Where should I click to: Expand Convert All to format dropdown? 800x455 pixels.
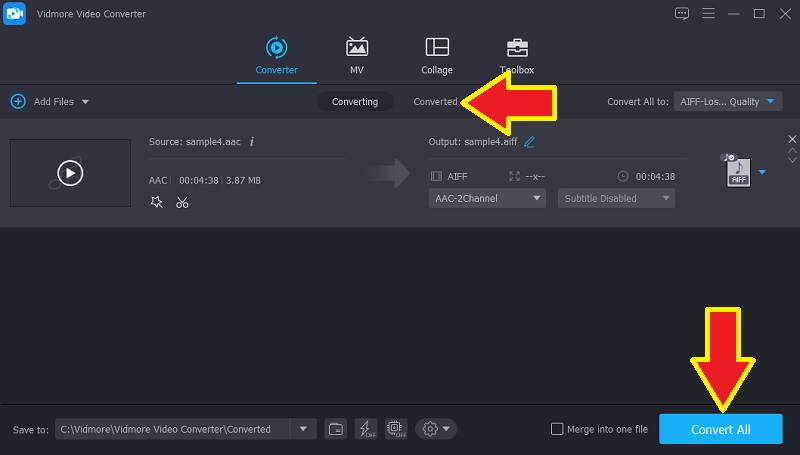click(x=731, y=102)
